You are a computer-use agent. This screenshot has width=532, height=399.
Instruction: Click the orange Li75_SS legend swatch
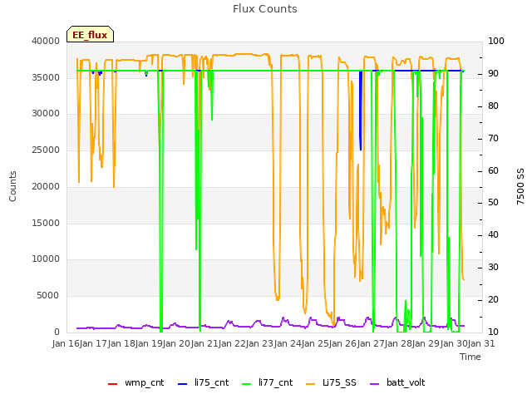pyautogui.click(x=311, y=384)
